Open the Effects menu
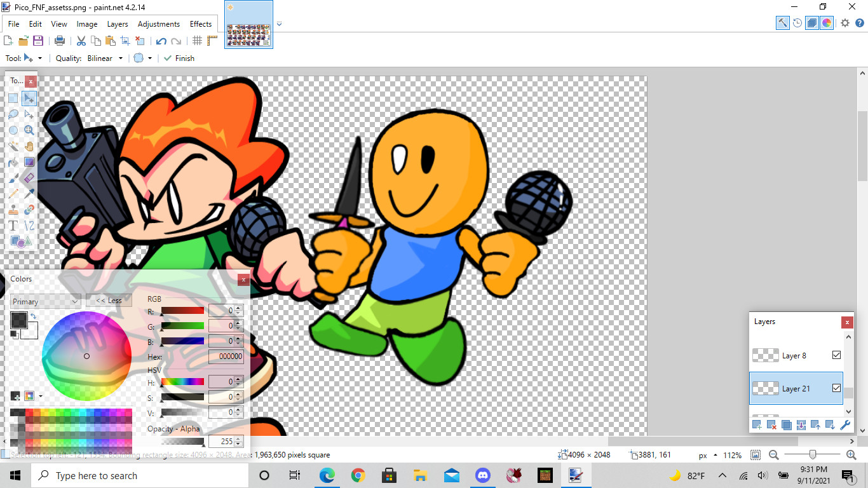 pyautogui.click(x=201, y=24)
